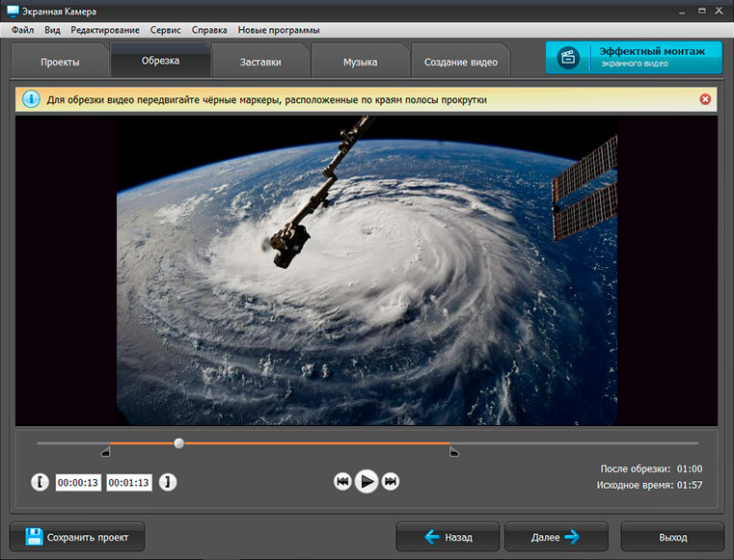Click Сохранить проект button
Screen dimensions: 734x560
click(76, 536)
